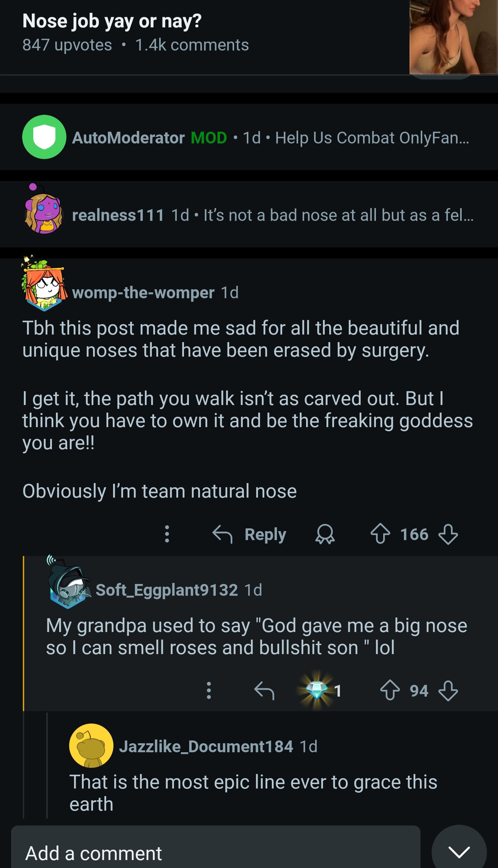
Task: Open womp-the-womper's profile link
Action: coord(143,293)
